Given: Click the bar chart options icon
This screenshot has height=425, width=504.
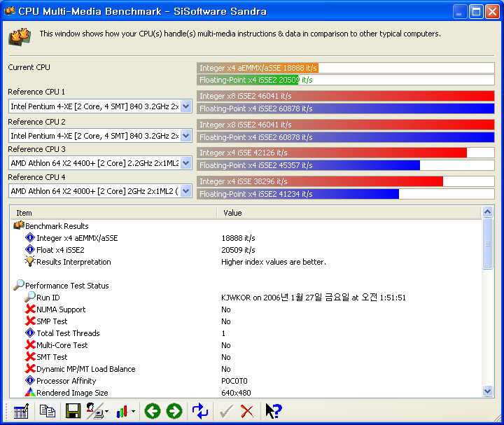Looking at the screenshot, I should coord(122,412).
